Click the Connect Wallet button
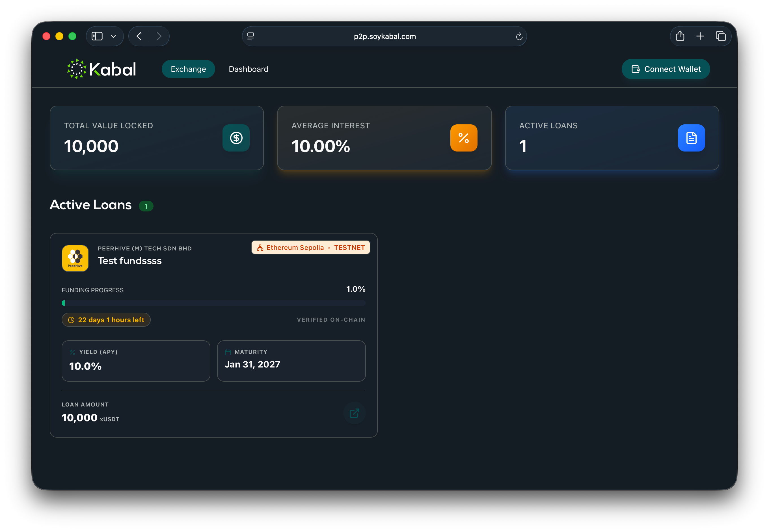This screenshot has width=769, height=532. [x=666, y=69]
